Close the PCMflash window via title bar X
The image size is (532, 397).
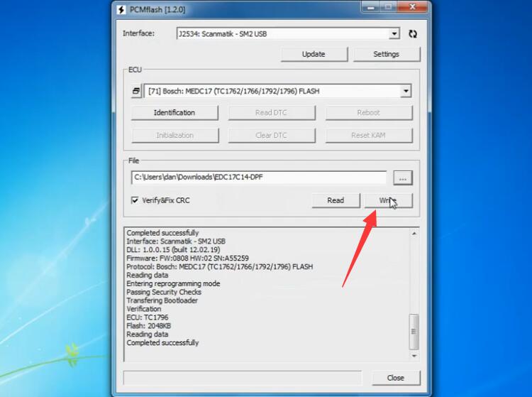point(412,7)
